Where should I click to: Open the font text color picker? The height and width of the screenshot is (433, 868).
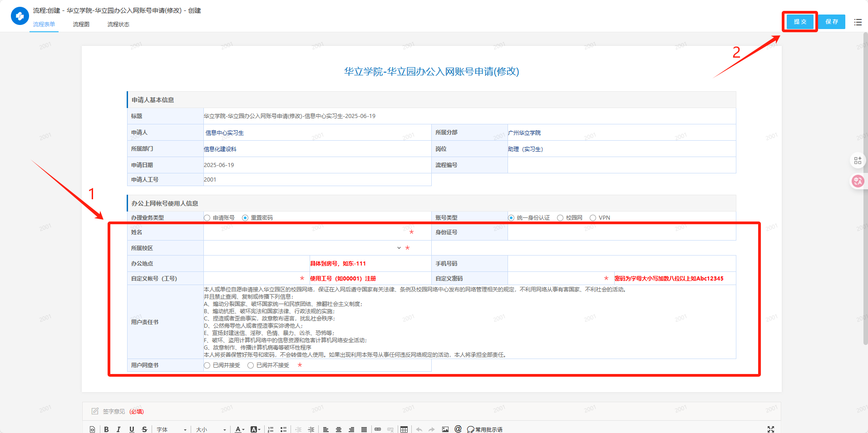(239, 429)
